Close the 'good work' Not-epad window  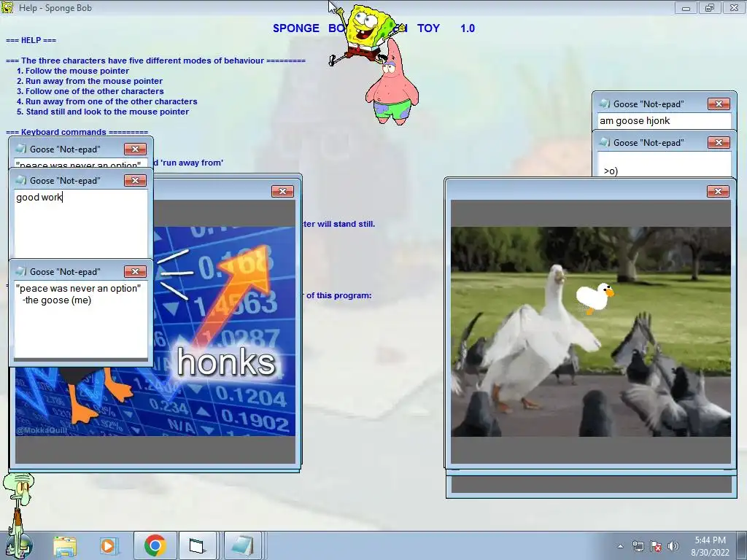(x=135, y=181)
